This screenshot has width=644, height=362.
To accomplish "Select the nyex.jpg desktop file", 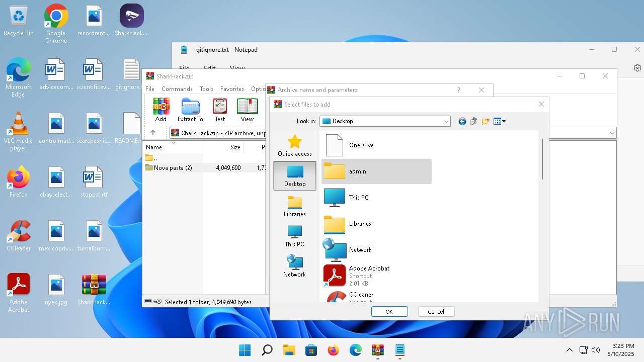I will pos(56,290).
